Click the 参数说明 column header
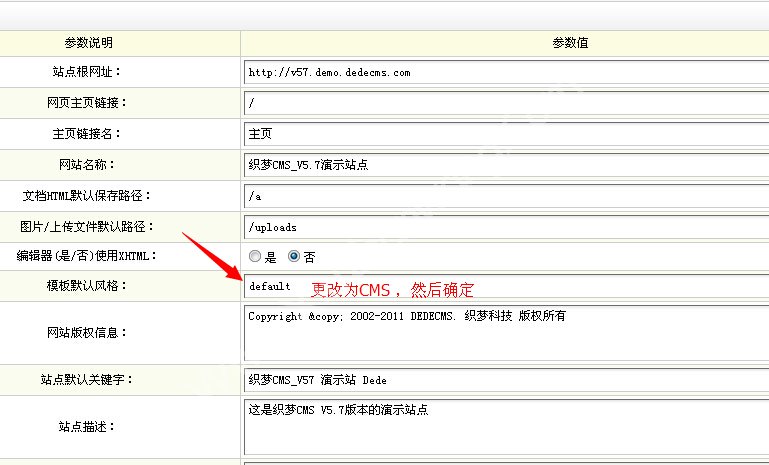 click(89, 43)
